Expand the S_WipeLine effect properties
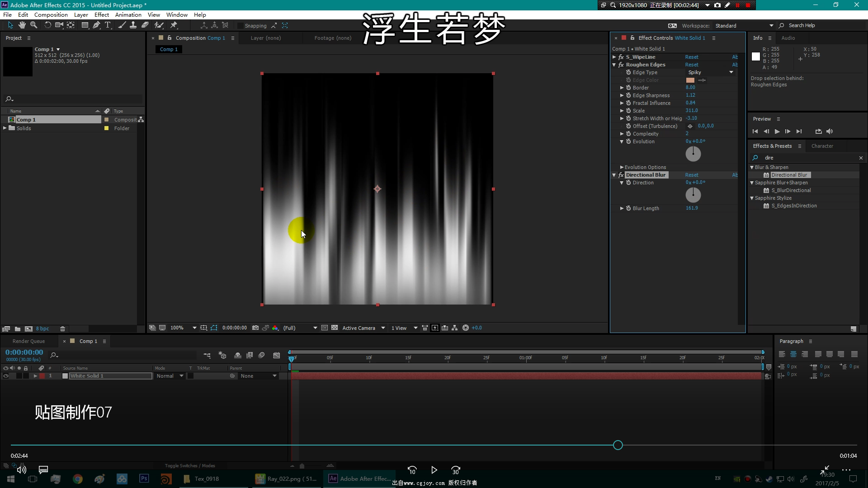868x488 pixels. 614,57
